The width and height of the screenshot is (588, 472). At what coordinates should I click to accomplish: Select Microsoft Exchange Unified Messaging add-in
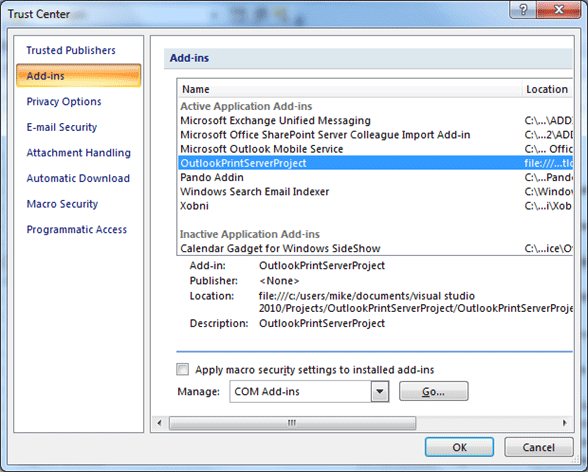click(375, 120)
